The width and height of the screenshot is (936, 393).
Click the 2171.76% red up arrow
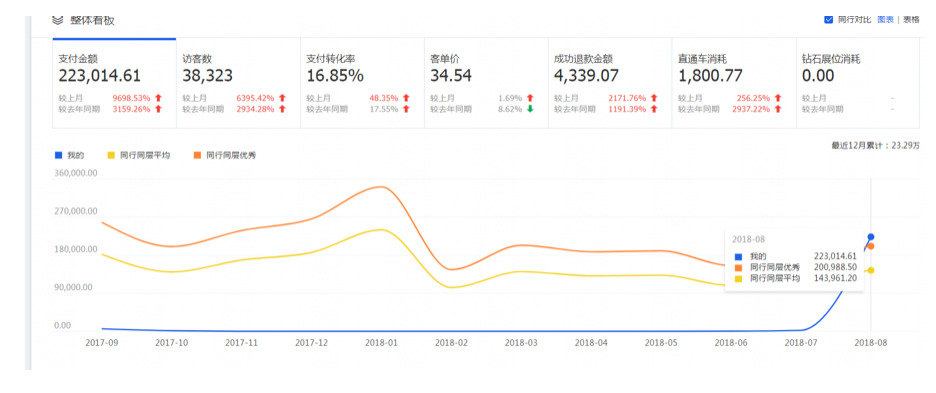coord(654,97)
